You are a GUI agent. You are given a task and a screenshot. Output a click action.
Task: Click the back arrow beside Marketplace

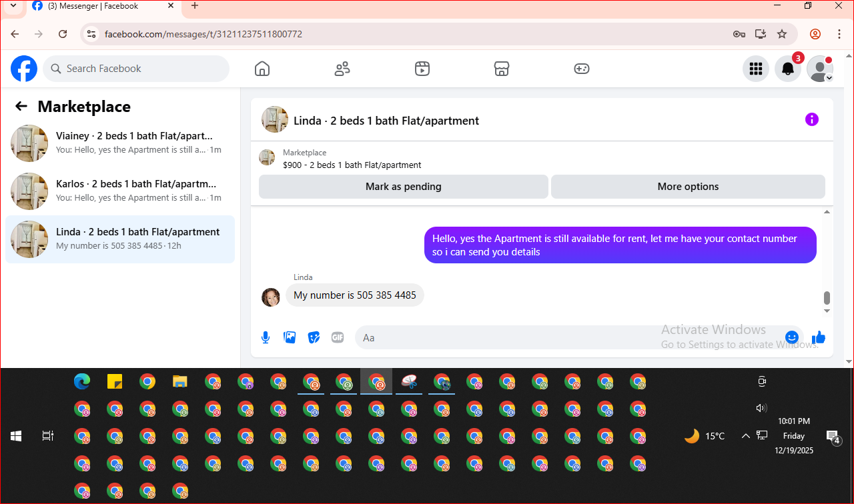pos(21,106)
